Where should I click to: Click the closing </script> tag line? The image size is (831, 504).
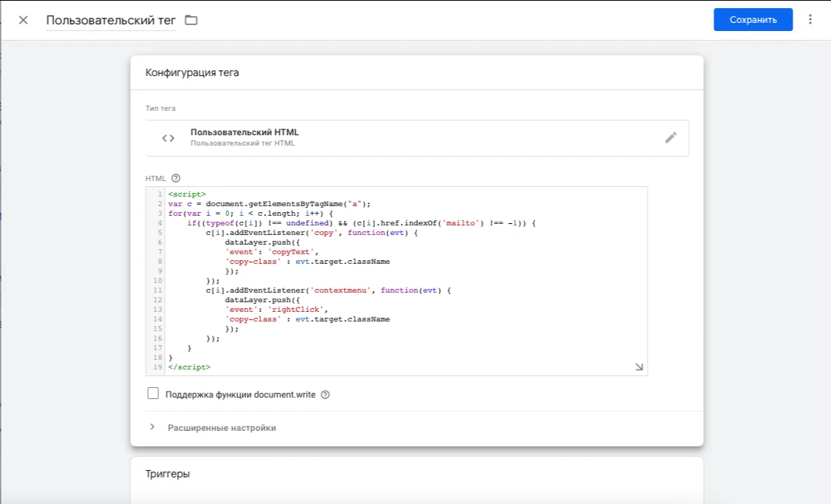tap(189, 367)
